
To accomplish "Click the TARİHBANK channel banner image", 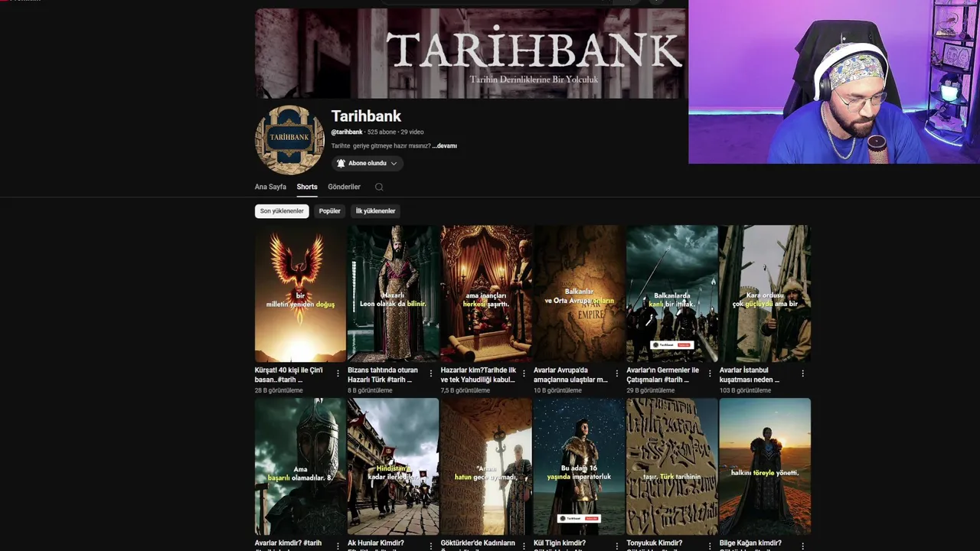I will [x=471, y=54].
